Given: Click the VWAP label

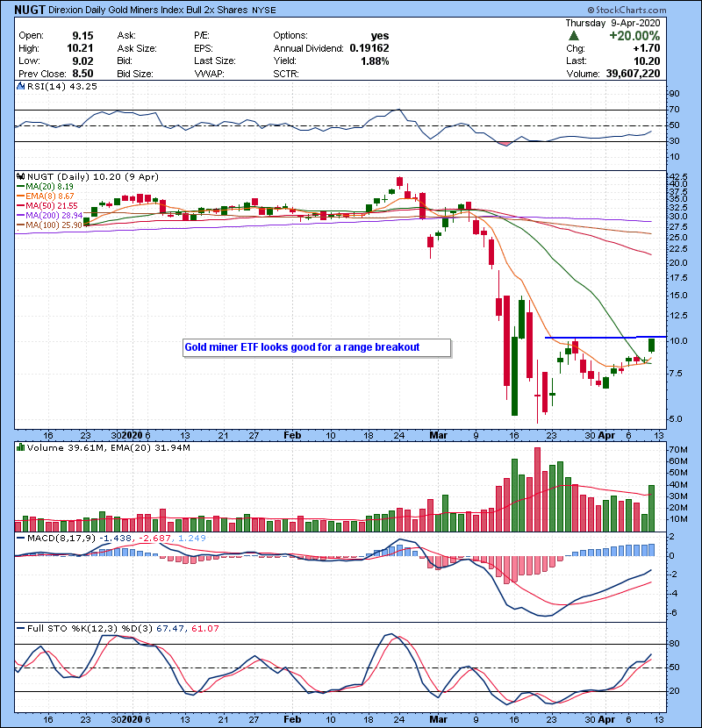Looking at the screenshot, I should click(x=209, y=74).
